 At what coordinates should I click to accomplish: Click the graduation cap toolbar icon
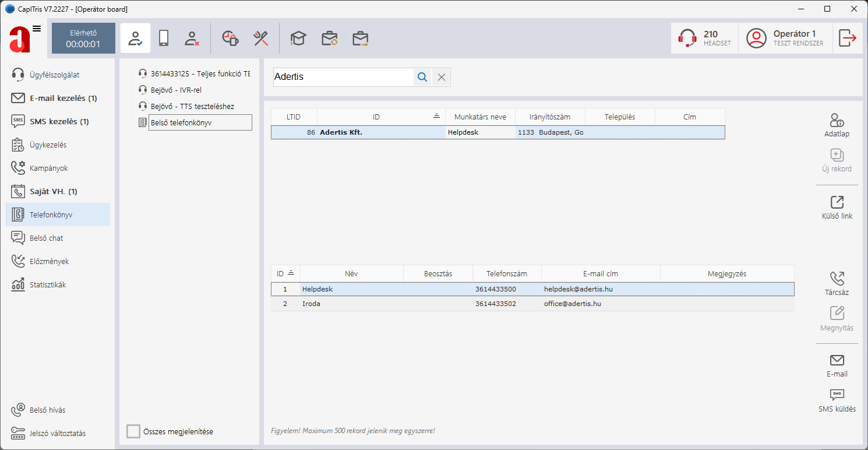(298, 38)
